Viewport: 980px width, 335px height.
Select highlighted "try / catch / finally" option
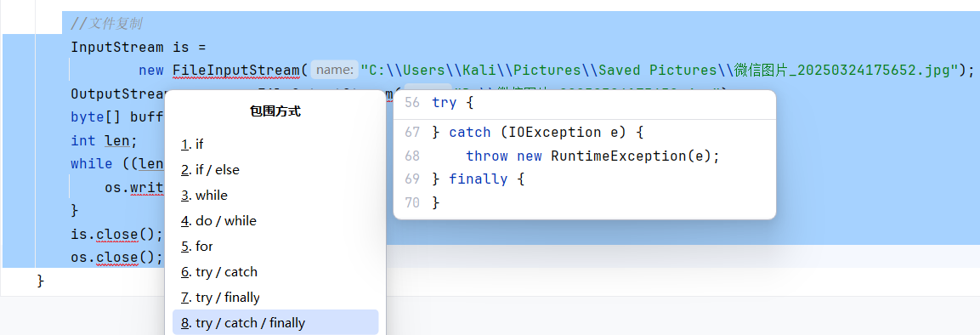tap(275, 322)
